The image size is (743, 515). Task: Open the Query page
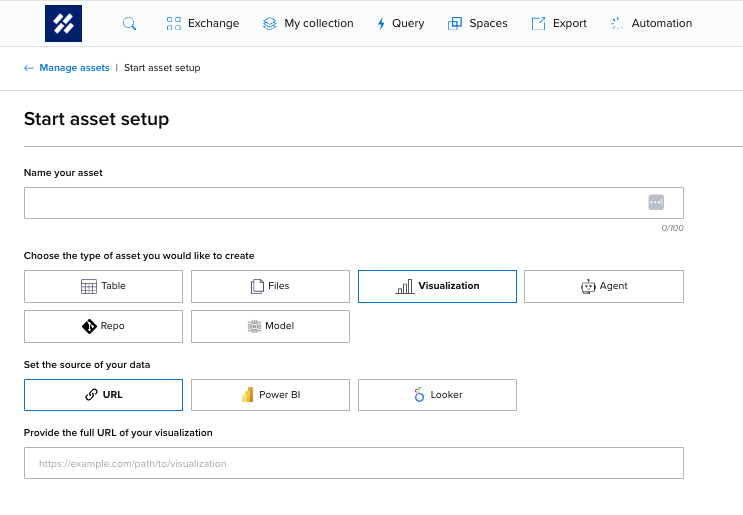pos(401,23)
